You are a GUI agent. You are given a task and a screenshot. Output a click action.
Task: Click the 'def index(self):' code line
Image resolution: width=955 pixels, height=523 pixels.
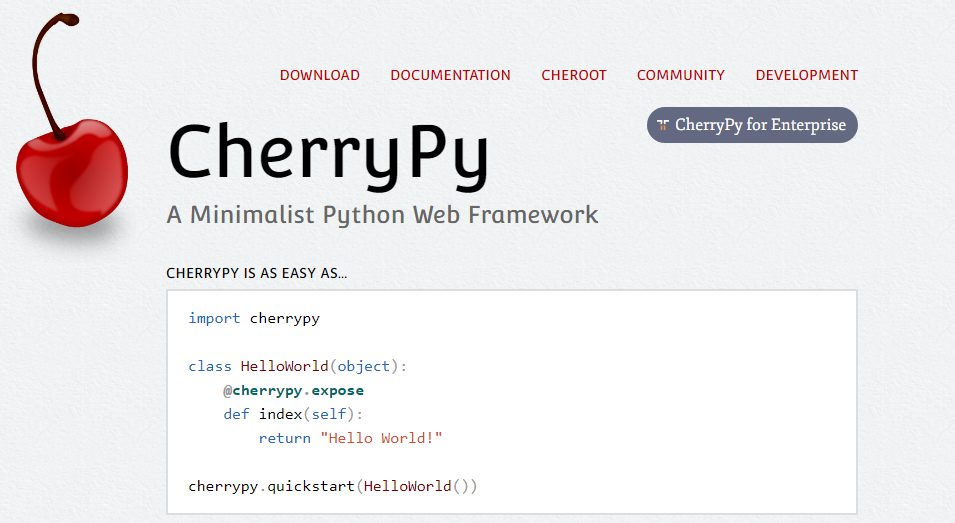pos(293,415)
